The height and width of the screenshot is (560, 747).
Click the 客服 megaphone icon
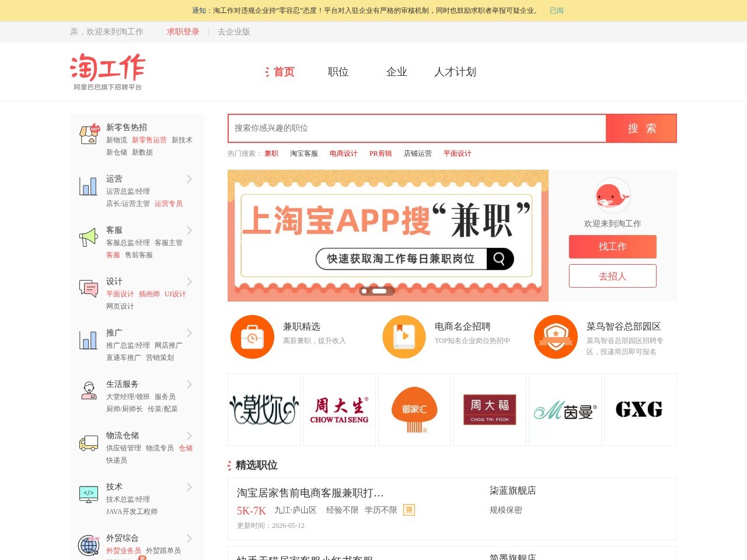[x=89, y=237]
